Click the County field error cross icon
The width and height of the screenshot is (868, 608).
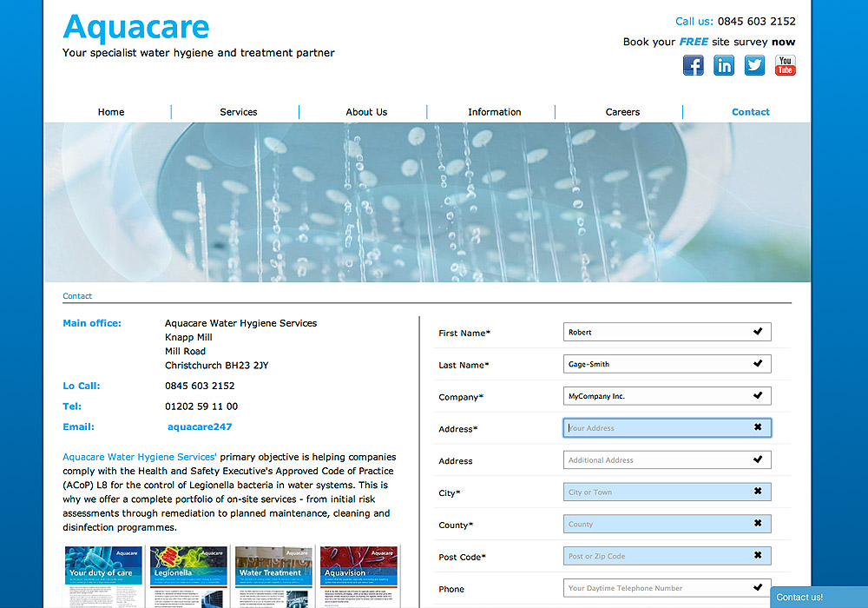[758, 523]
